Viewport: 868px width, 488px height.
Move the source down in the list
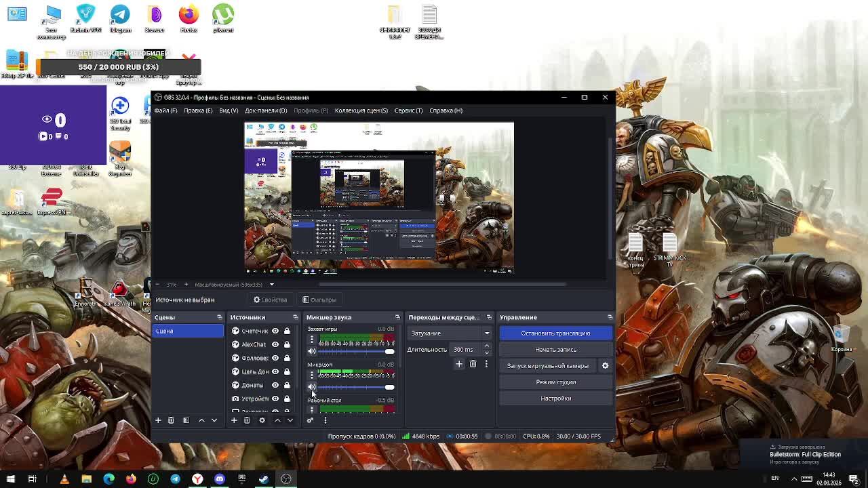[290, 420]
